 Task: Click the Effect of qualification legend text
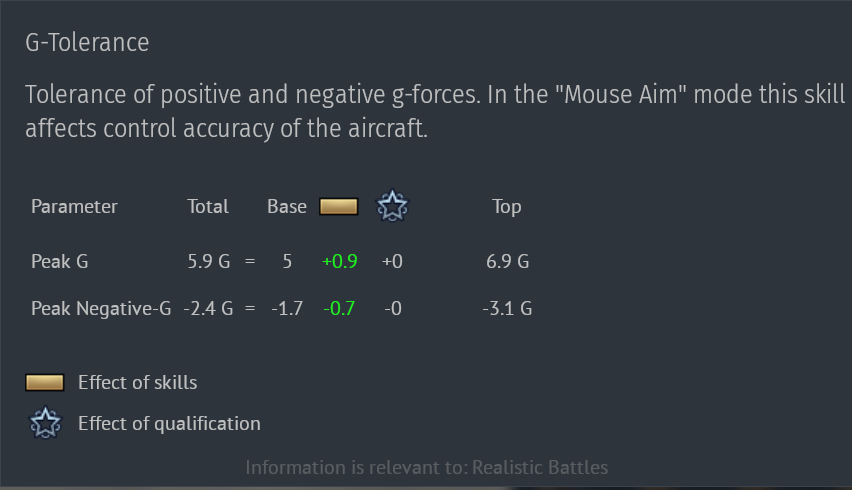click(169, 423)
